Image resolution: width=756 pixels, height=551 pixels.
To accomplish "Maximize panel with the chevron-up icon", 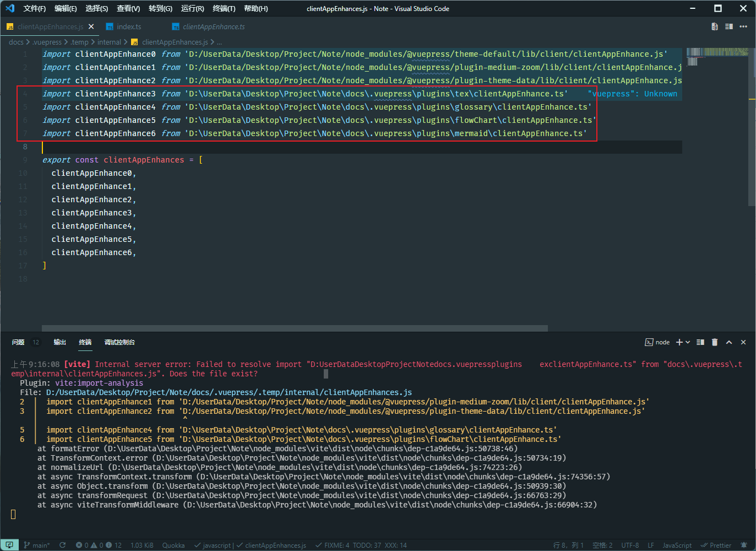I will click(728, 342).
